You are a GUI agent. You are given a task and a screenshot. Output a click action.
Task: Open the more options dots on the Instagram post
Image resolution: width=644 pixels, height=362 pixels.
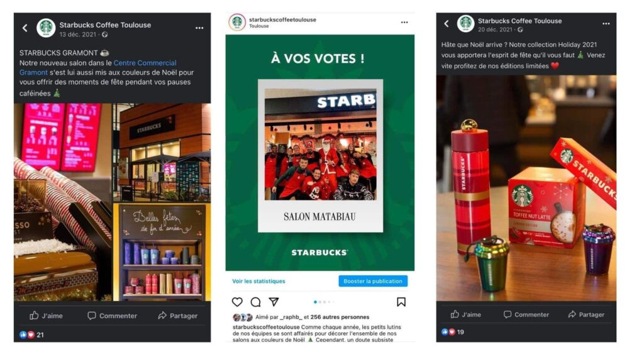(404, 22)
